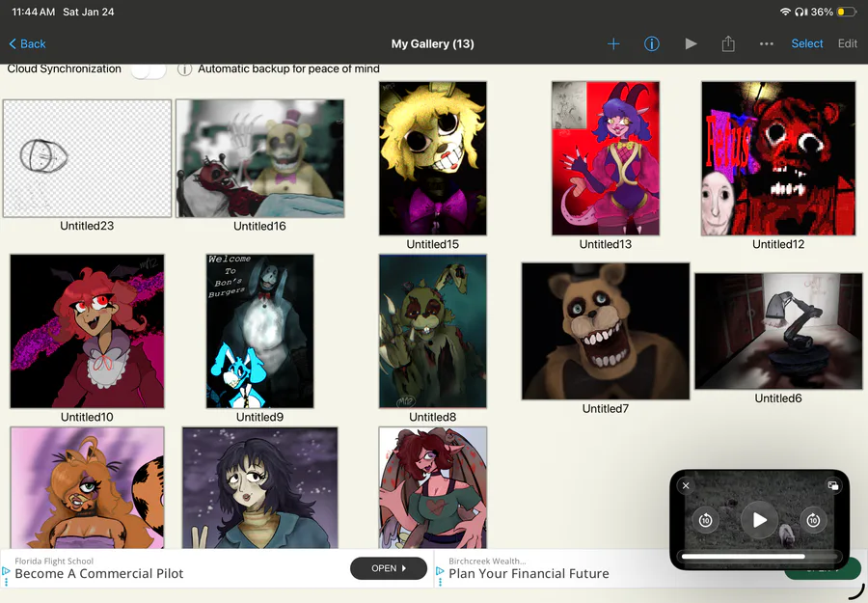
Task: Tap the Untitled16 label
Action: point(259,226)
